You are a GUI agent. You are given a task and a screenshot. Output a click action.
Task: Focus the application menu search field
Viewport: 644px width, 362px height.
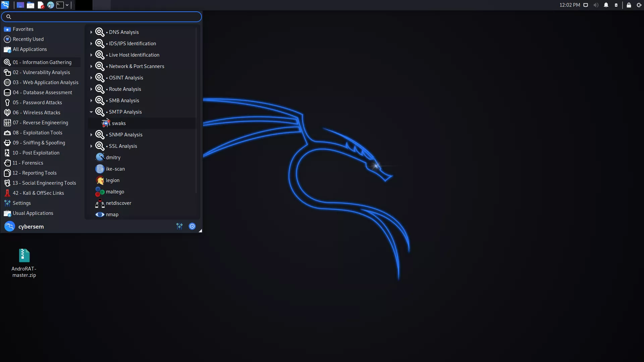click(x=101, y=17)
